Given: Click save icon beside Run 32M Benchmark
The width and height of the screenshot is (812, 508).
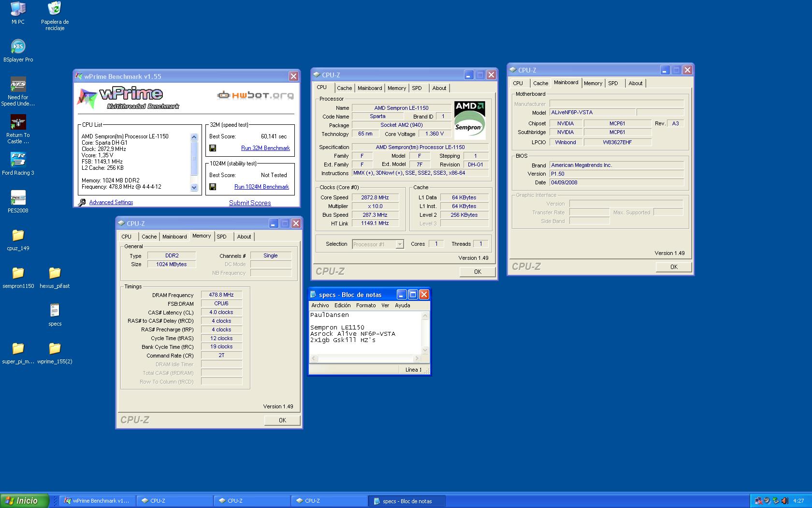Looking at the screenshot, I should pos(213,148).
